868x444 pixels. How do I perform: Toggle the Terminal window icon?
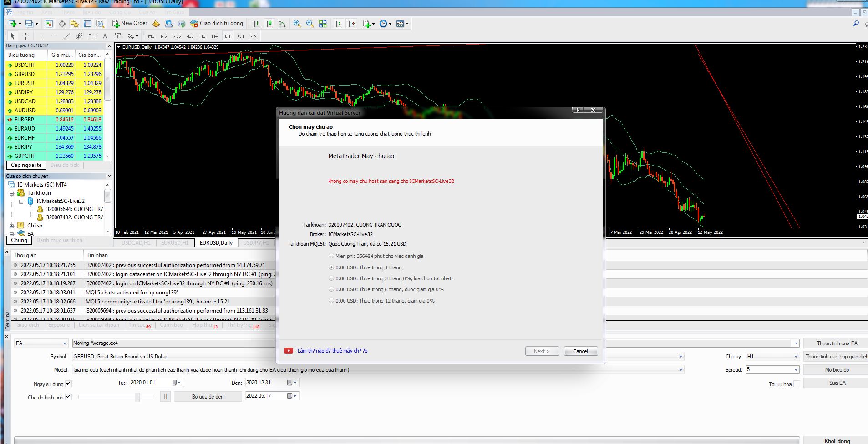[x=87, y=24]
